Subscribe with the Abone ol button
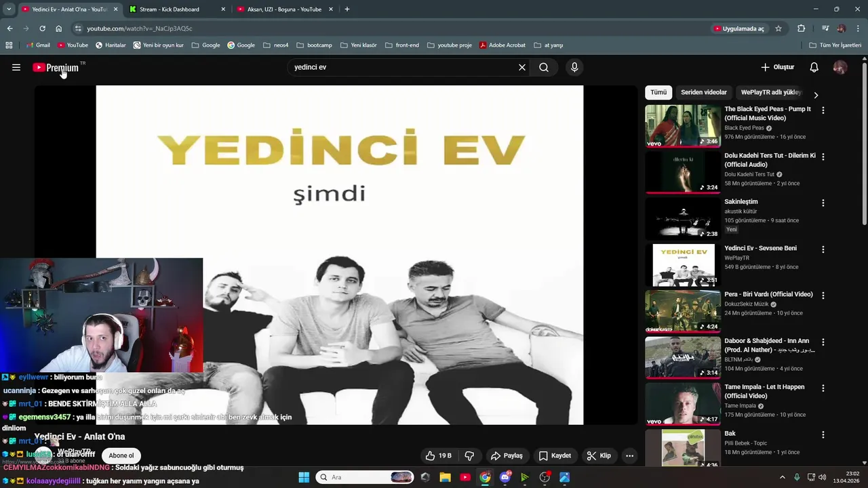Image resolution: width=868 pixels, height=488 pixels. tap(121, 455)
